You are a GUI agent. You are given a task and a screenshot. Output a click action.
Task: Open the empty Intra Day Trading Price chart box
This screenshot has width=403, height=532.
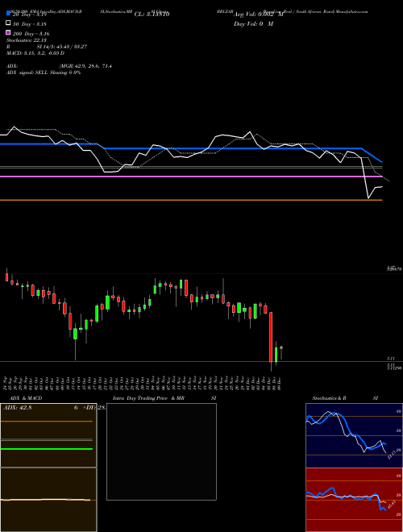point(161,451)
